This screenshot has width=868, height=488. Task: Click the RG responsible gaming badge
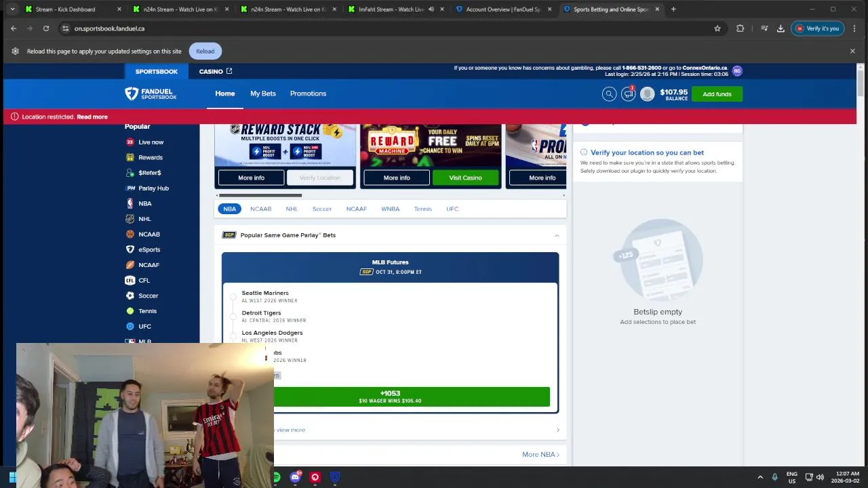[737, 70]
